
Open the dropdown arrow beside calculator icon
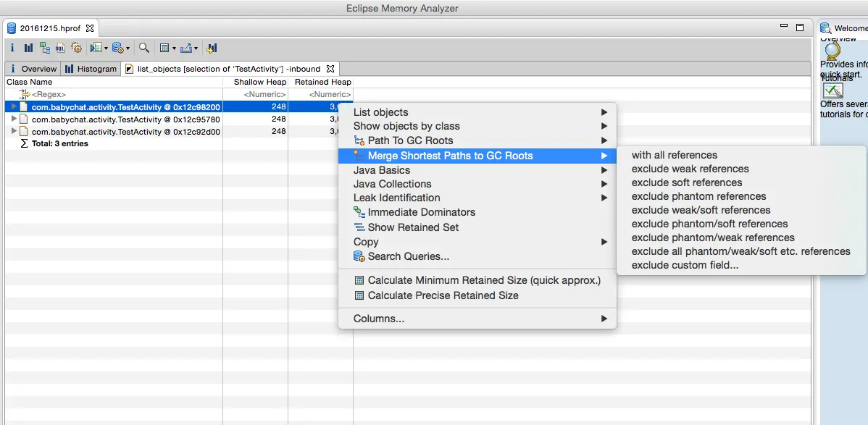pos(174,49)
